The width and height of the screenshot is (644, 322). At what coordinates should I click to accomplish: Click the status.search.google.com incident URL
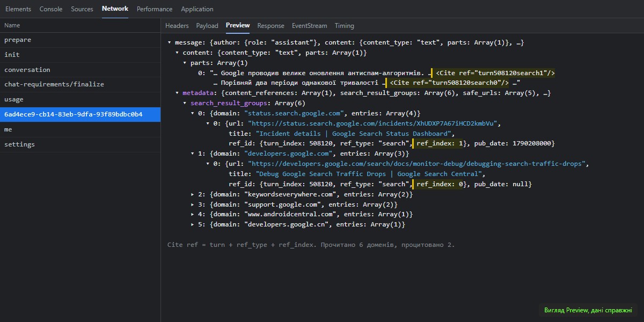pyautogui.click(x=374, y=123)
